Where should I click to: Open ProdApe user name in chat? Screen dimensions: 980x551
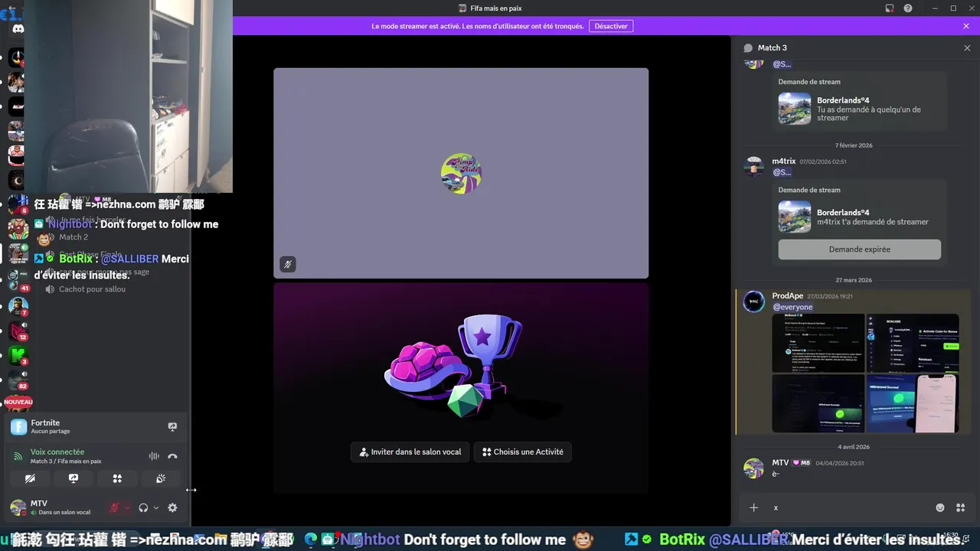point(787,296)
